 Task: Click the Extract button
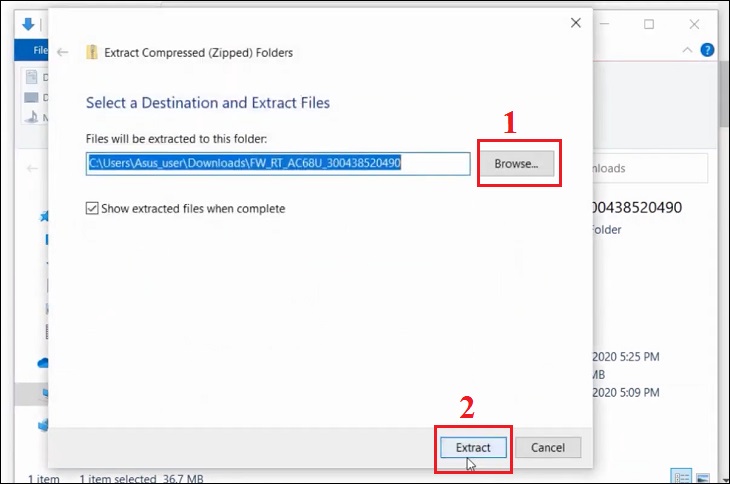[473, 447]
